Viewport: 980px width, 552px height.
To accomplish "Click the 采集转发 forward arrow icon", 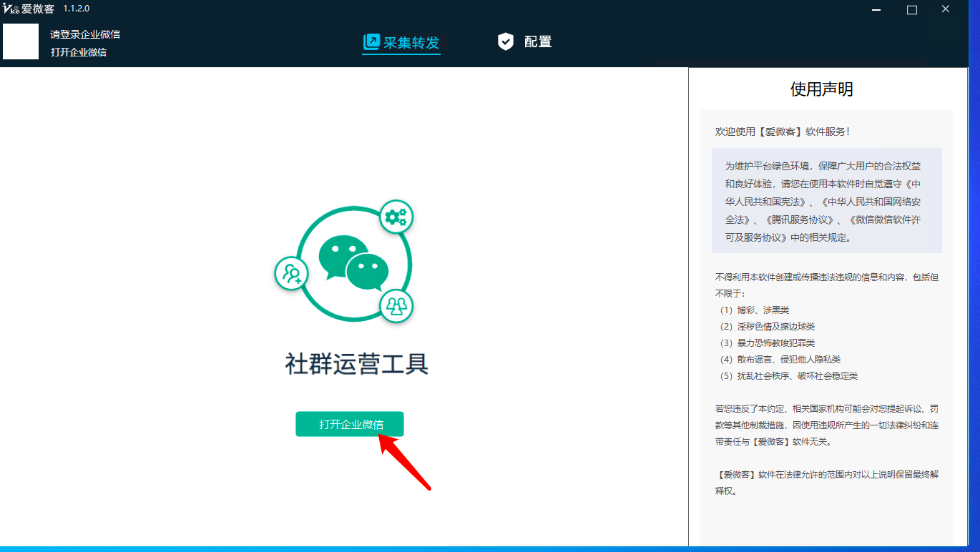I will pyautogui.click(x=371, y=42).
